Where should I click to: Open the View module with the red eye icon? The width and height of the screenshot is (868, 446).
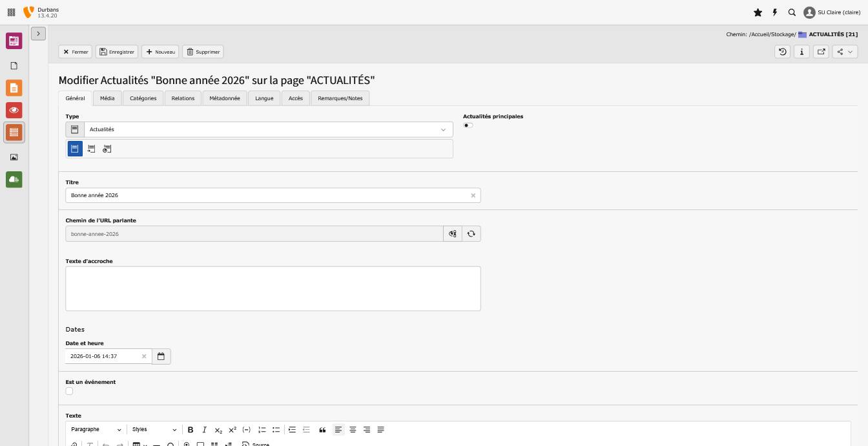pyautogui.click(x=14, y=110)
